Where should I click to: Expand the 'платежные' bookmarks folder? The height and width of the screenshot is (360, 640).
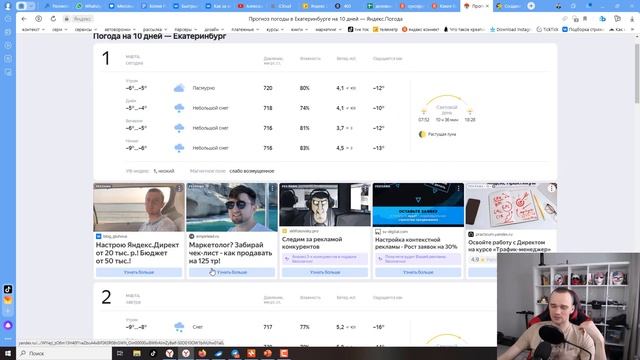pyautogui.click(x=245, y=29)
